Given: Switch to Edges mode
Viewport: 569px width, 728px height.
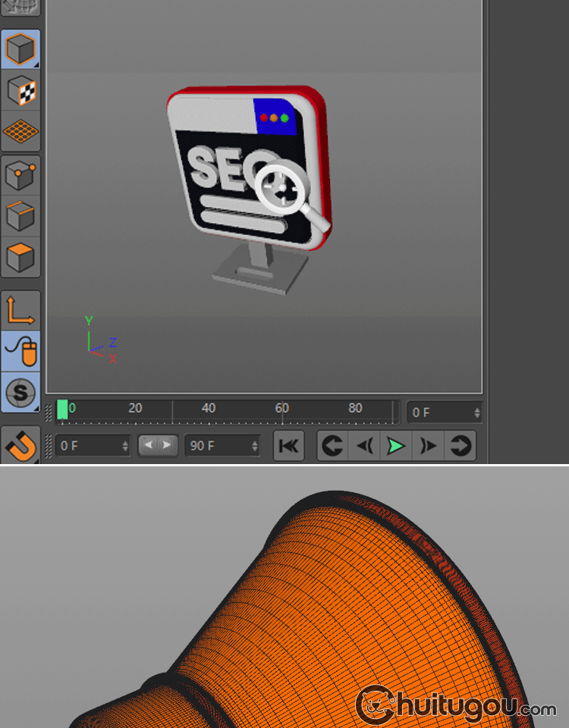Looking at the screenshot, I should point(20,217).
